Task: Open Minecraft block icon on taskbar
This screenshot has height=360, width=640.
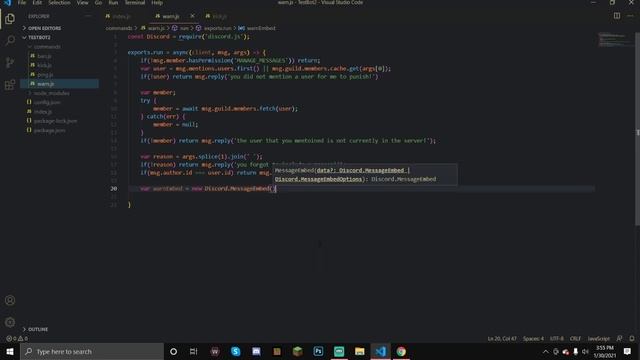Action: coord(298,351)
